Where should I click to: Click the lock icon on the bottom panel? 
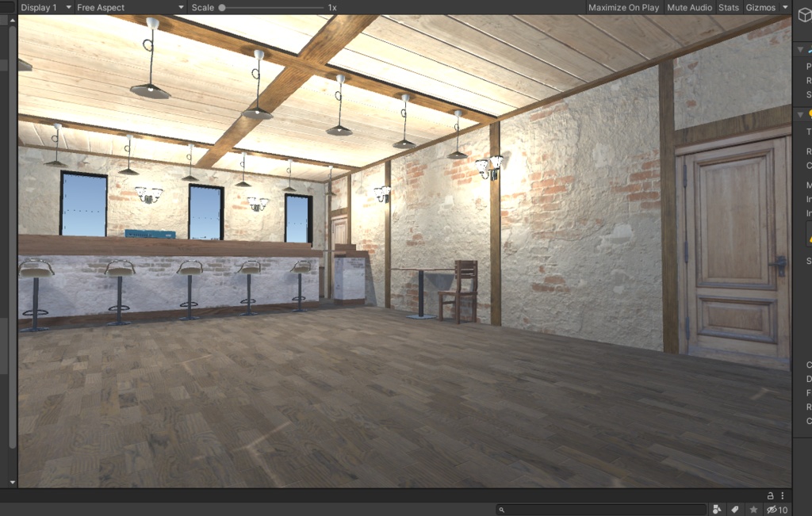click(x=770, y=495)
